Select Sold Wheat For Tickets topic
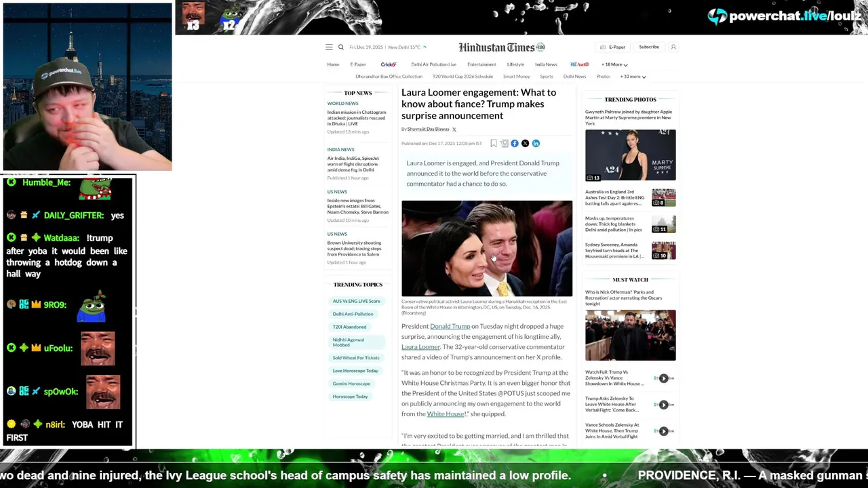This screenshot has height=488, width=868. (x=356, y=358)
